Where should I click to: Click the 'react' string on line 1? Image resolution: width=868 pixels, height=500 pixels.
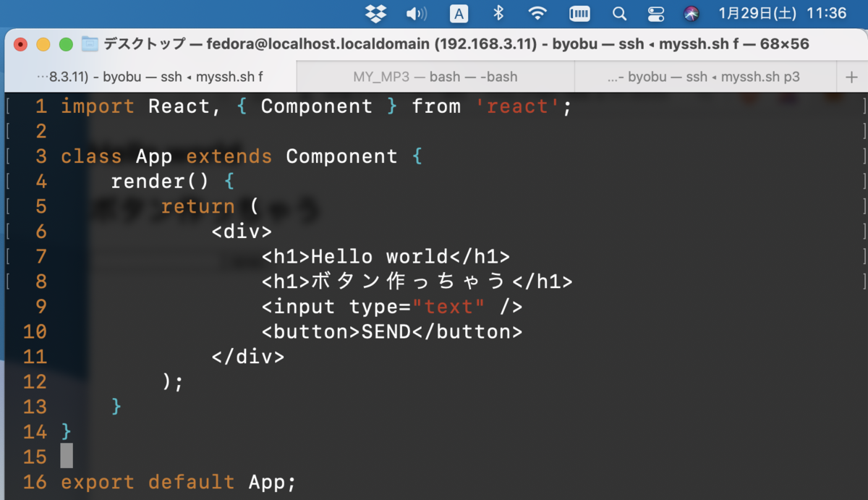click(x=517, y=107)
